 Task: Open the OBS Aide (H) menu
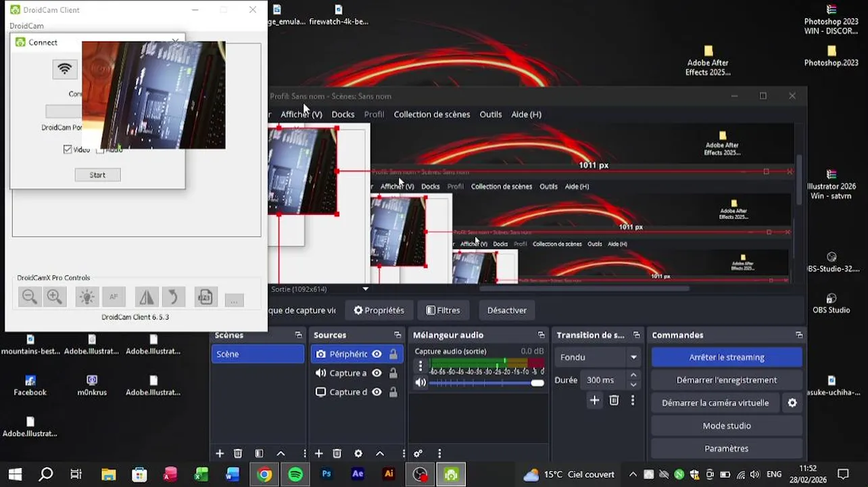527,114
